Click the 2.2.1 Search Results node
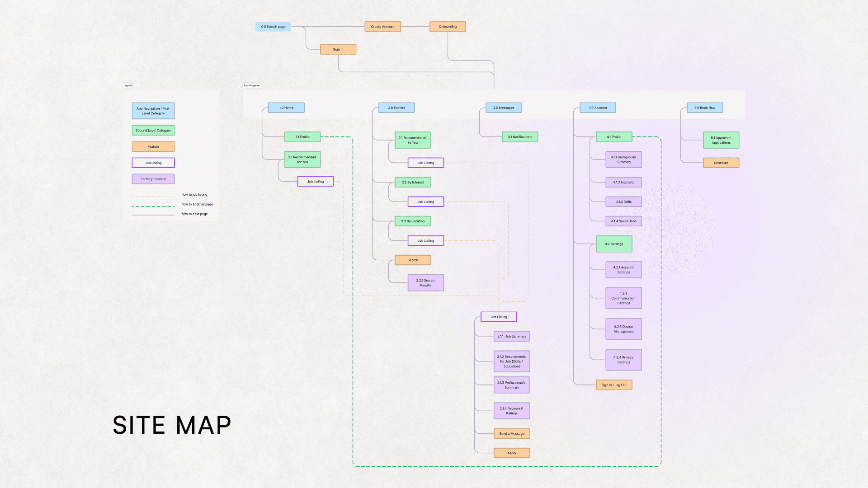868x488 pixels. coord(425,283)
